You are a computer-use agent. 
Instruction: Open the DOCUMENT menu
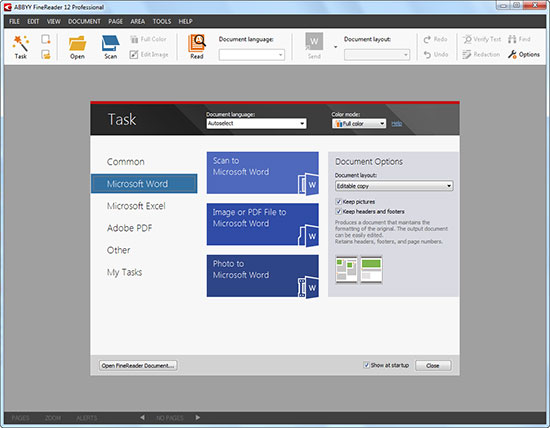(x=84, y=21)
